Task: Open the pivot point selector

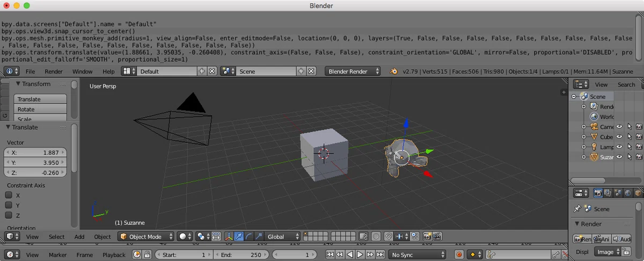Action: pyautogui.click(x=203, y=236)
